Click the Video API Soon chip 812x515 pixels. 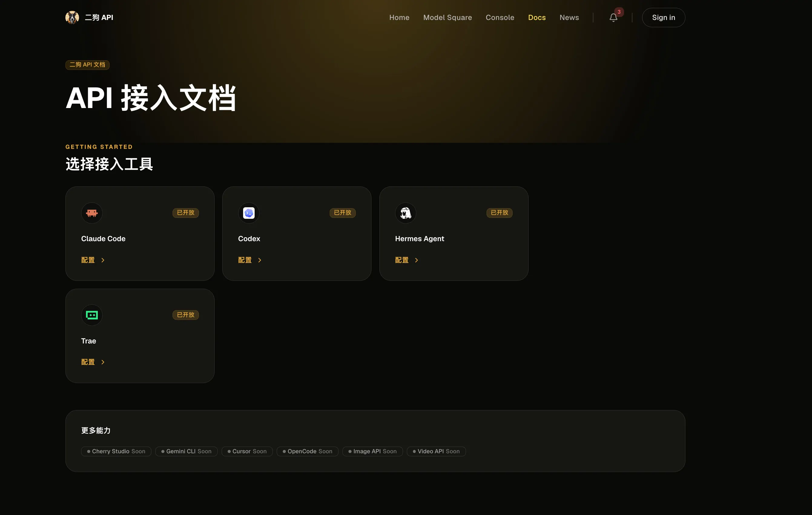[436, 451]
